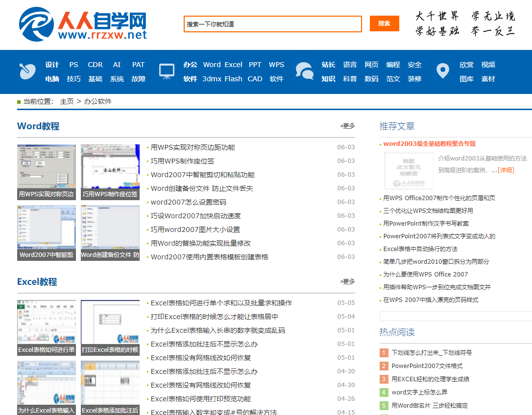The height and width of the screenshot is (415, 532).
Task: Click the mouse icon beside 设计 menu
Action: point(27,71)
